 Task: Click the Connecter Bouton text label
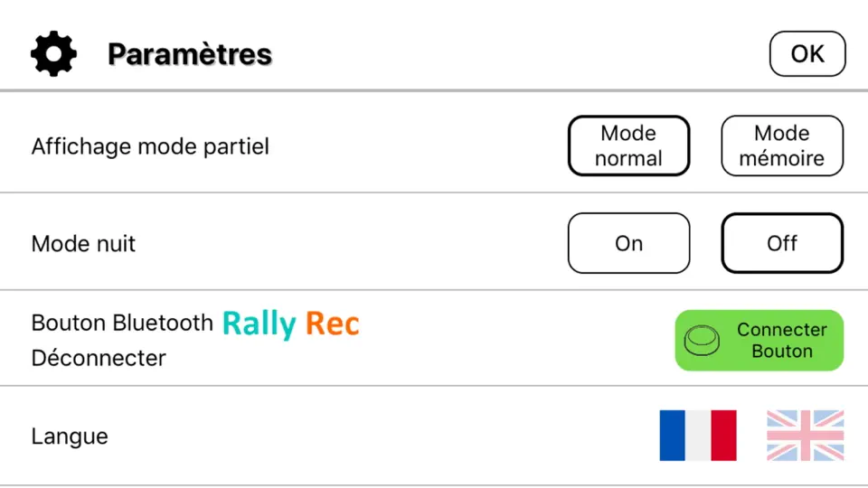[781, 341]
